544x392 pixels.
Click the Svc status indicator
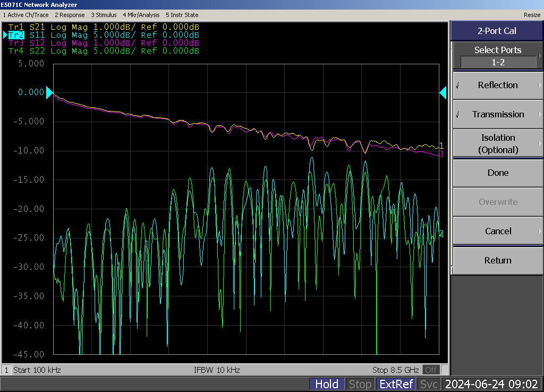pyautogui.click(x=429, y=384)
